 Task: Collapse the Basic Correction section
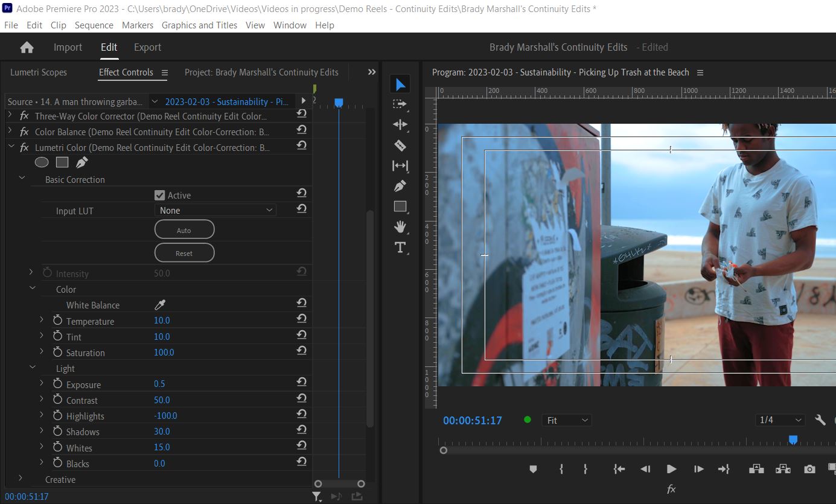click(x=22, y=179)
